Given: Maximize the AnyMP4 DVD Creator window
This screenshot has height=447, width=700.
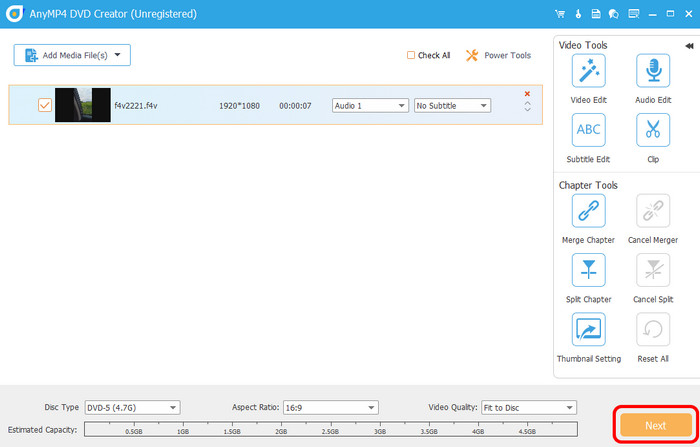Looking at the screenshot, I should (x=670, y=14).
